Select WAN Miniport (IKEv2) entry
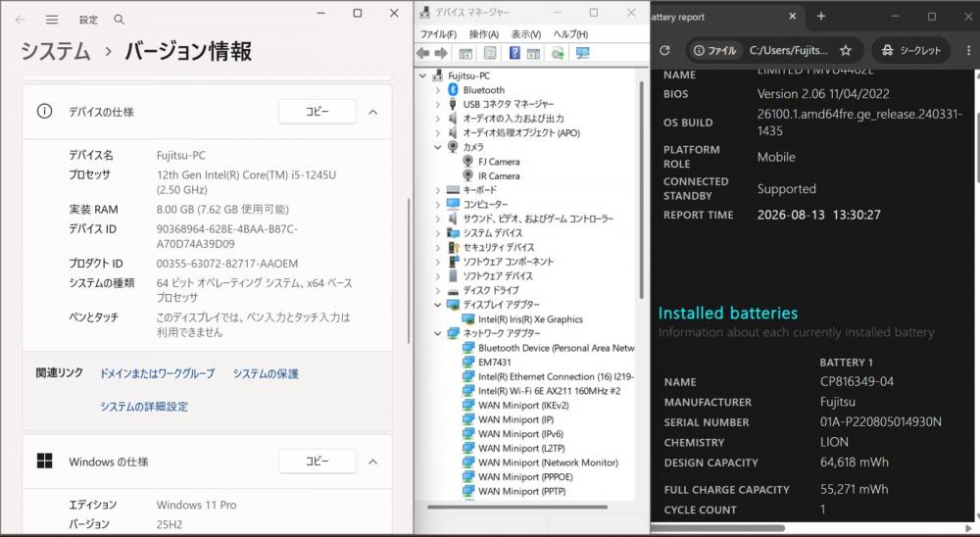The height and width of the screenshot is (537, 980). click(x=523, y=405)
